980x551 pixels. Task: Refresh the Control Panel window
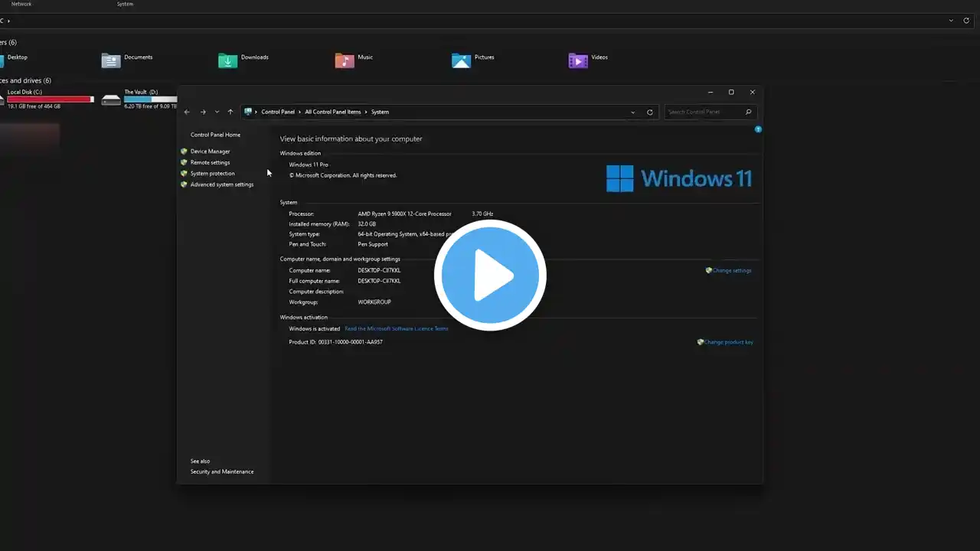pos(650,112)
